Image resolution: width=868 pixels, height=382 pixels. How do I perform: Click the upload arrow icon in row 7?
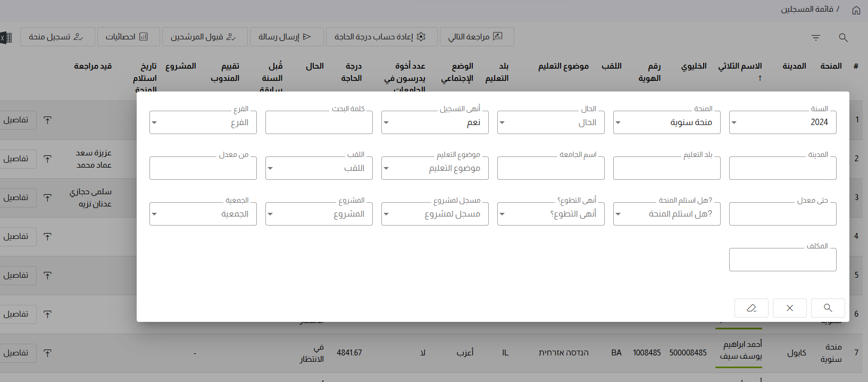coord(47,353)
